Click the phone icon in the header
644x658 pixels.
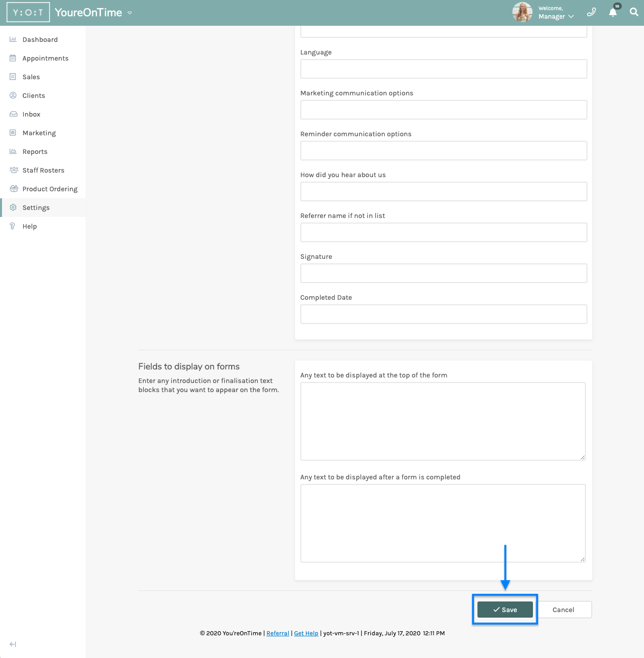point(591,12)
